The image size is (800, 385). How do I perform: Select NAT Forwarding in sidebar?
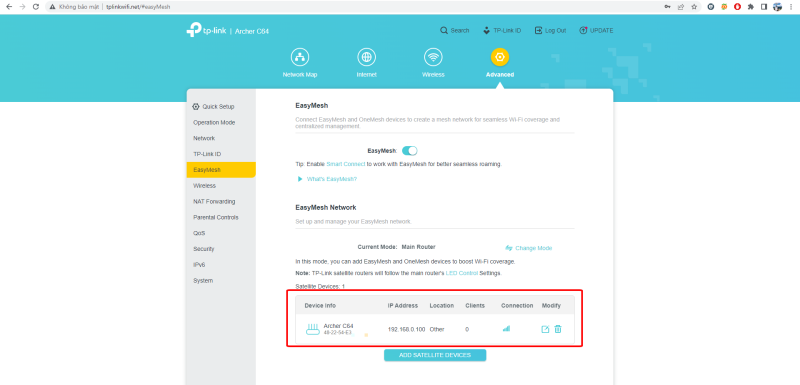point(221,201)
